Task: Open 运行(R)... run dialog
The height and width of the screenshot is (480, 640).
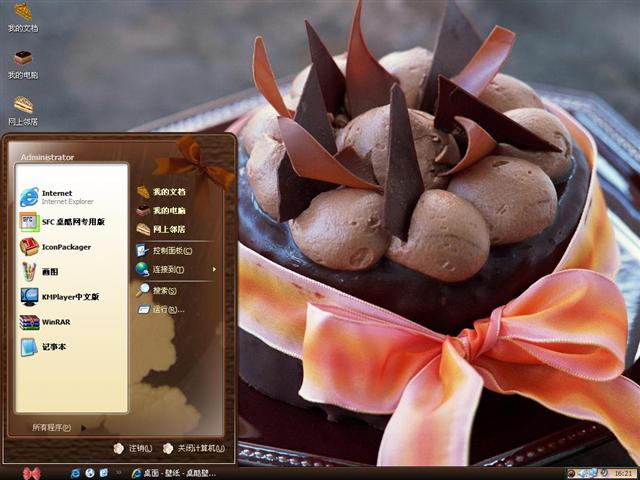Action: point(161,309)
